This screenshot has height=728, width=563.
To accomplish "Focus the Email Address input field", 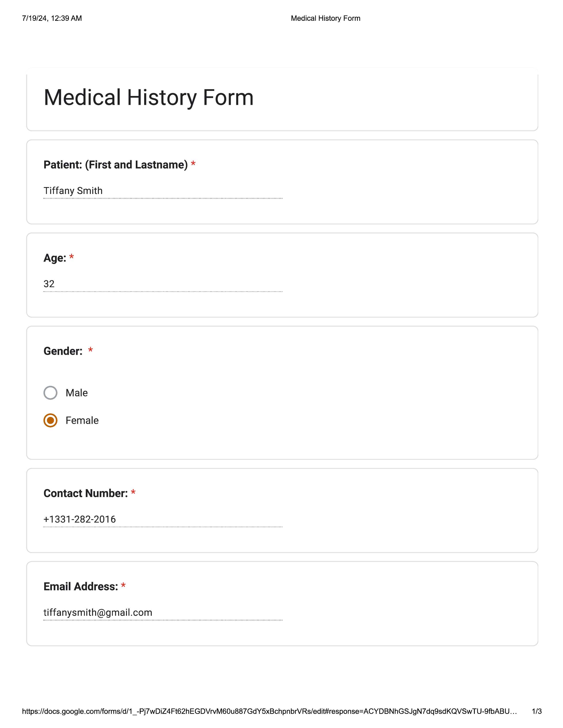I will pos(163,613).
